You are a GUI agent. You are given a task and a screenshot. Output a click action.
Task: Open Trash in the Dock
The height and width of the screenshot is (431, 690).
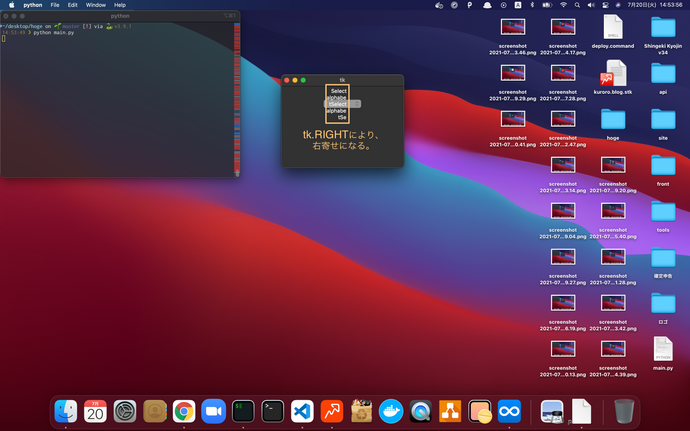click(x=624, y=412)
